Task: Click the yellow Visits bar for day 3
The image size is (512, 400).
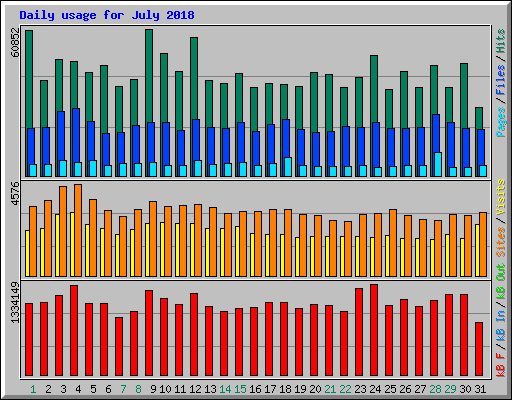Action: [57, 245]
